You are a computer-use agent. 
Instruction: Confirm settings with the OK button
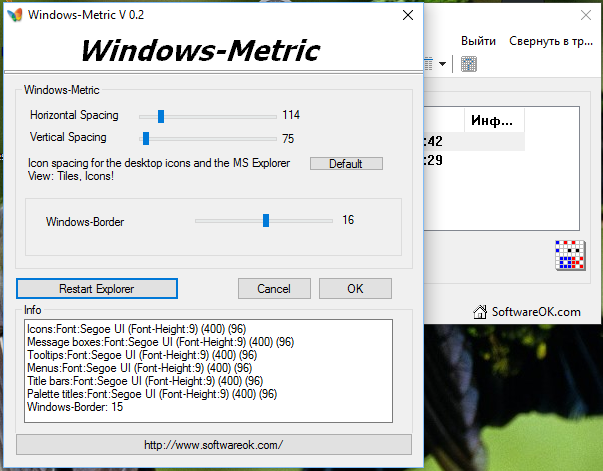coord(355,288)
